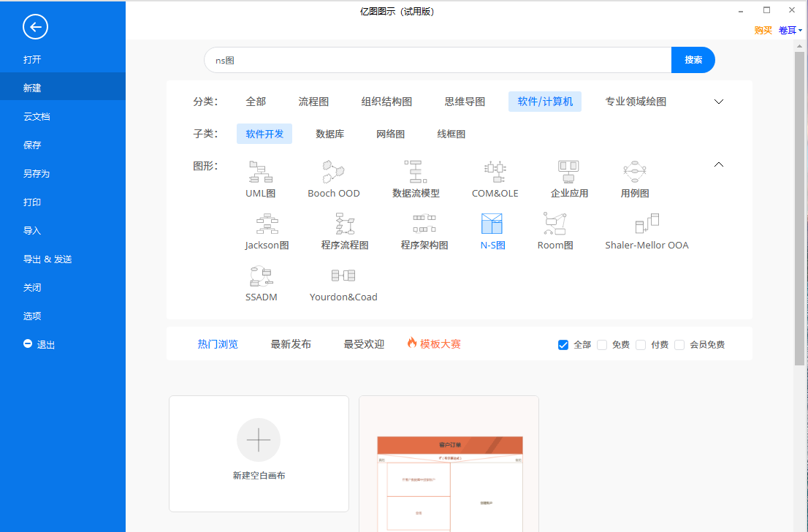Select the 网络图 subcategory
Image resolution: width=808 pixels, height=532 pixels.
tap(390, 134)
